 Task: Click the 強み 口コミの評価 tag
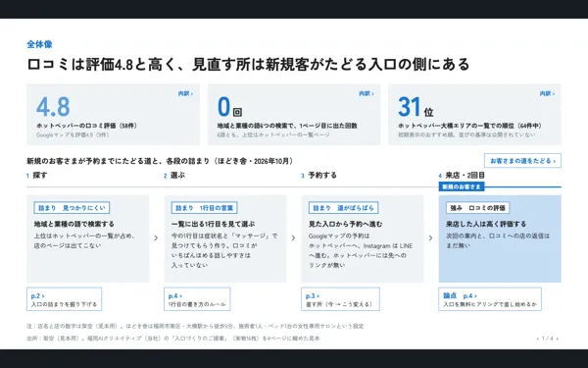pyautogui.click(x=478, y=208)
